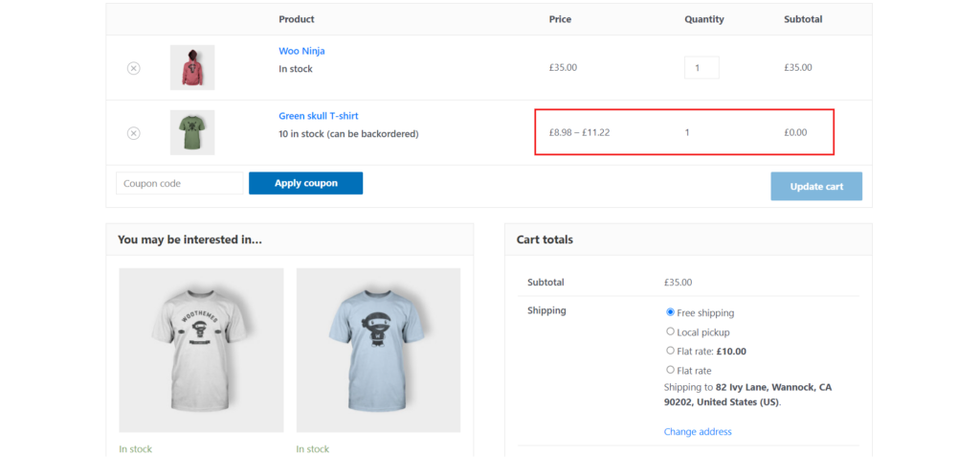This screenshot has width=980, height=457.
Task: Click the shipping address 82 Ivy Lane text
Action: tap(747, 395)
